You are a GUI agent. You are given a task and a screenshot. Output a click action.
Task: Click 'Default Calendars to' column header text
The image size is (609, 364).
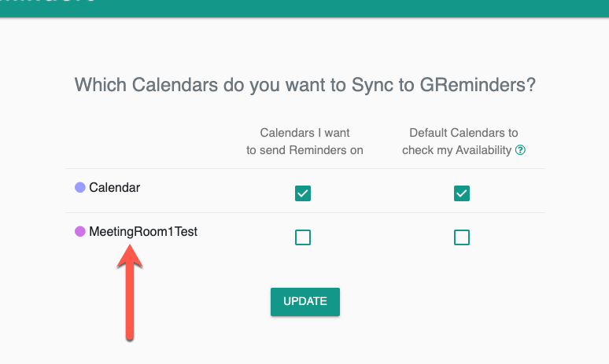coord(463,133)
